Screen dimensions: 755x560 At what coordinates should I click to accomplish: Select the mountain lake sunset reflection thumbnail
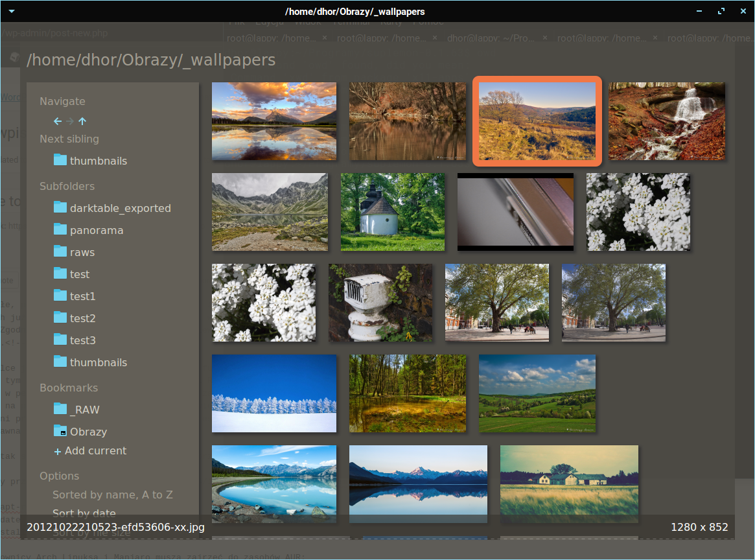(274, 121)
